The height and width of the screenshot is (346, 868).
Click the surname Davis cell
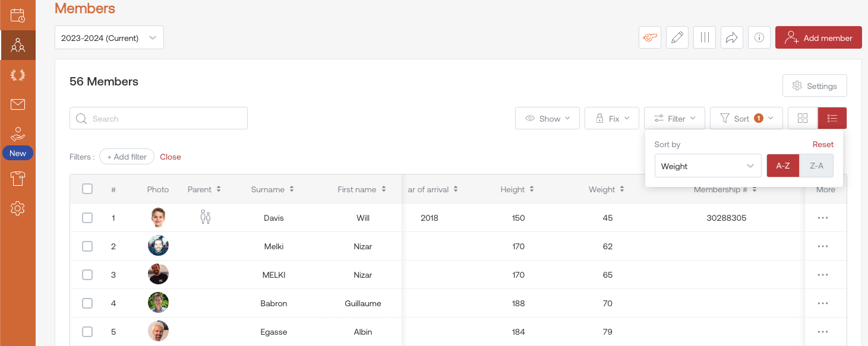point(274,218)
